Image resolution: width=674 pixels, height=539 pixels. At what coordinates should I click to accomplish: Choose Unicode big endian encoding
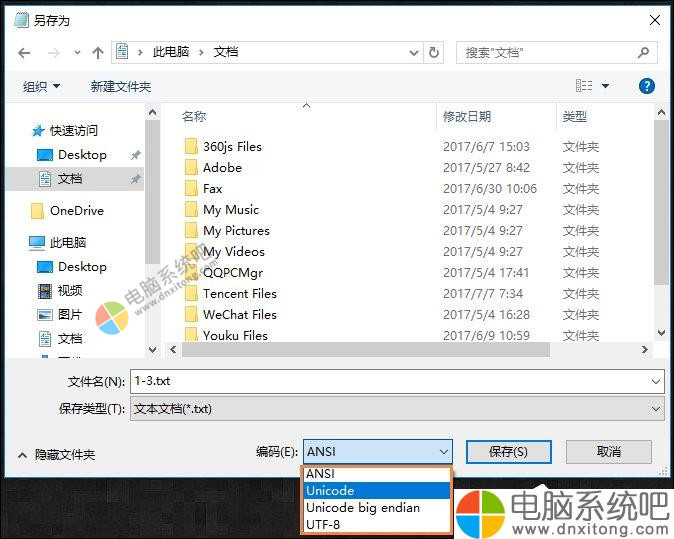[x=377, y=508]
